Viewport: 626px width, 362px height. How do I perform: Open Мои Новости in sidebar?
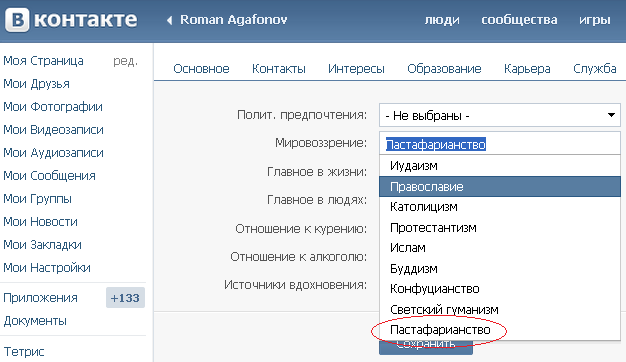pyautogui.click(x=40, y=222)
